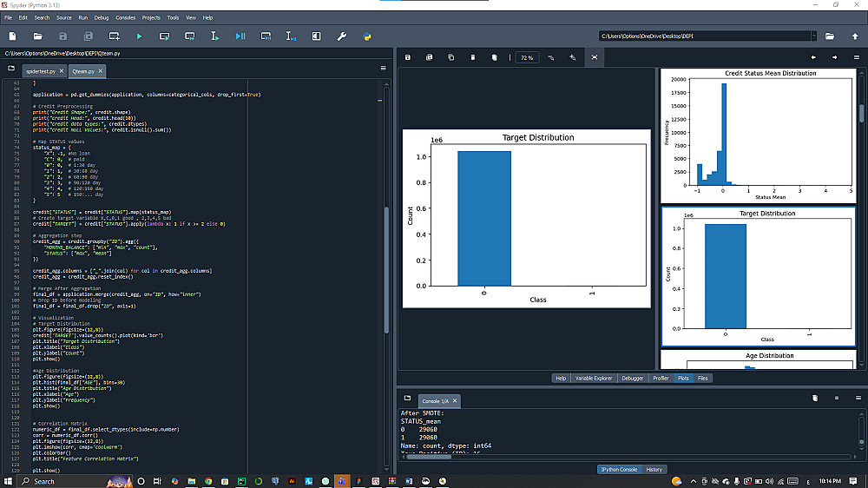Open a file using the folder icon
This screenshot has height=488, width=868.
click(x=37, y=36)
